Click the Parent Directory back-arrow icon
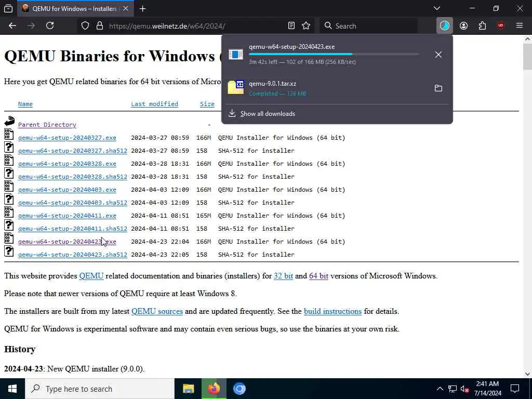Screen dimensions: 532x399 click(x=9, y=122)
